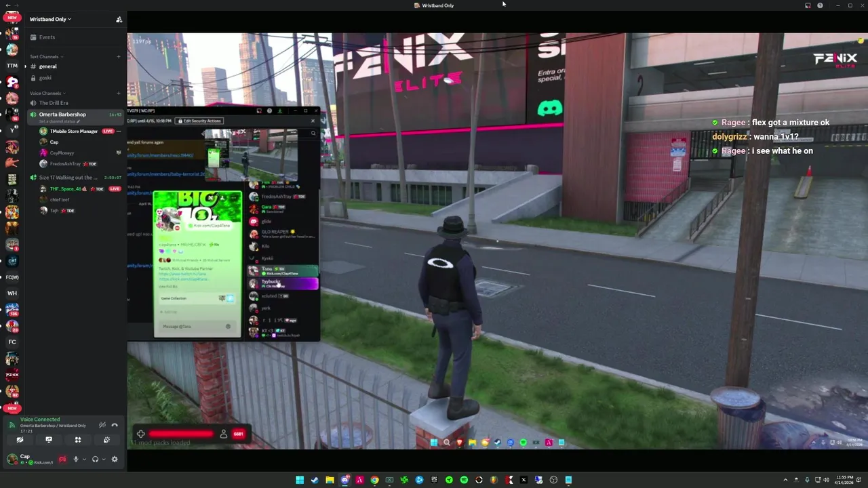
Task: Select user CeyMoneyy in voice list
Action: tap(62, 153)
